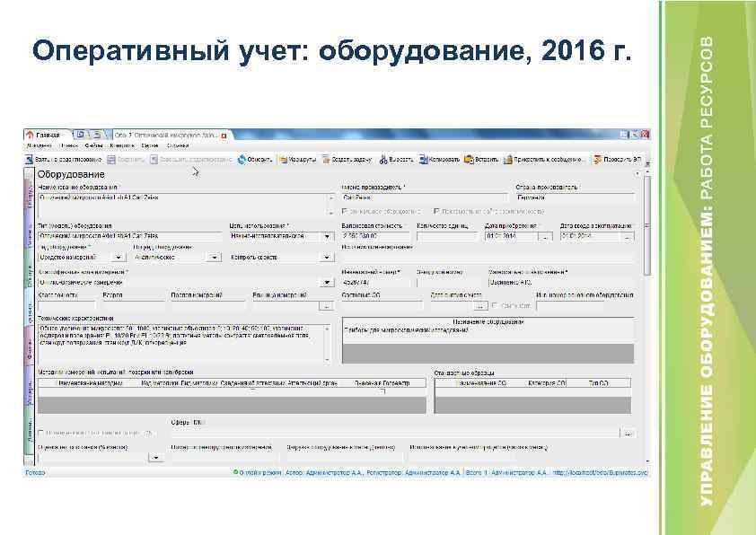Viewport: 756px width, 535px height.
Task: Click 'Категория СО' column header
Action: click(546, 383)
